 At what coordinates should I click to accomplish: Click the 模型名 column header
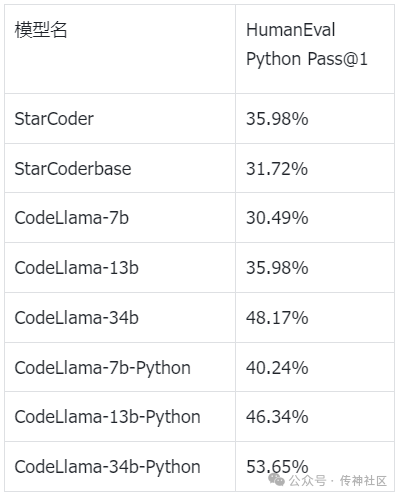click(41, 30)
